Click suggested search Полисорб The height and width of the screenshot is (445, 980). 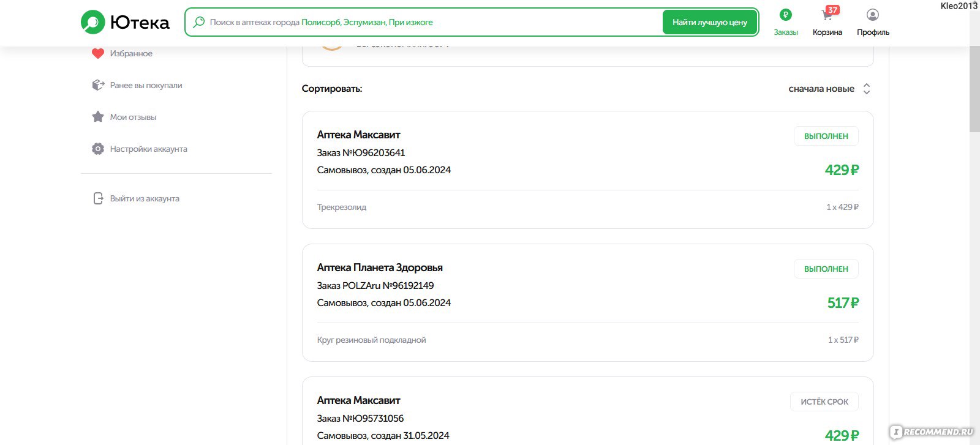(x=321, y=22)
